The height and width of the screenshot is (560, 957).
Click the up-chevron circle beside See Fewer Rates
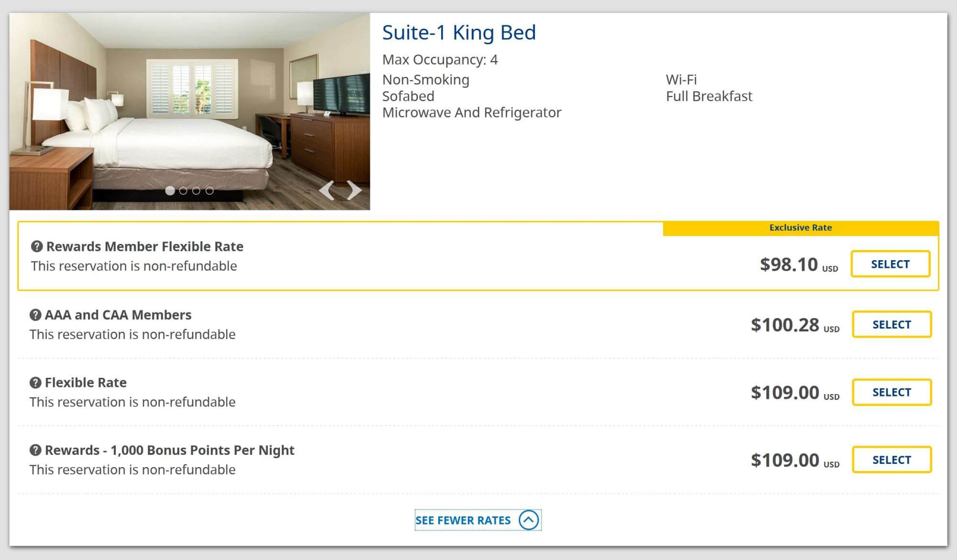point(529,520)
